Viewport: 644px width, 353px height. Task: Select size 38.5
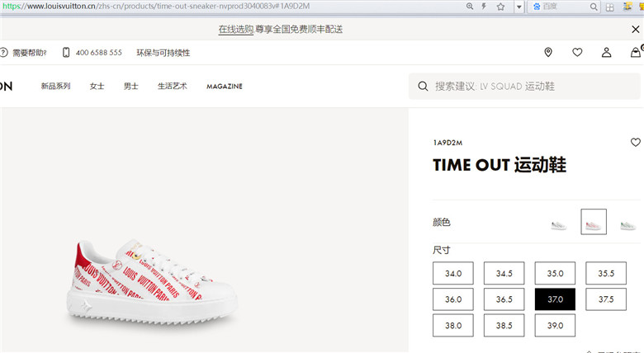click(x=504, y=326)
